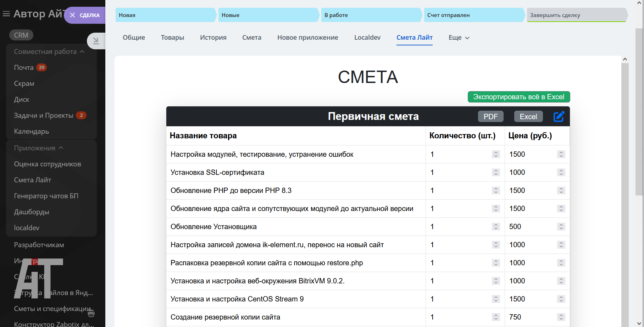Adjust price stepper for CentOS Stream 9 row

pyautogui.click(x=561, y=299)
